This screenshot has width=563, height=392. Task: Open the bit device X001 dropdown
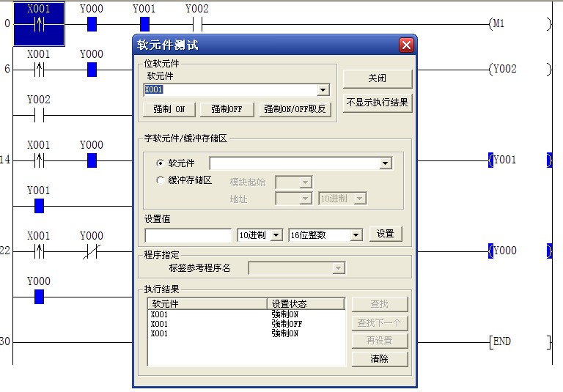pos(323,90)
